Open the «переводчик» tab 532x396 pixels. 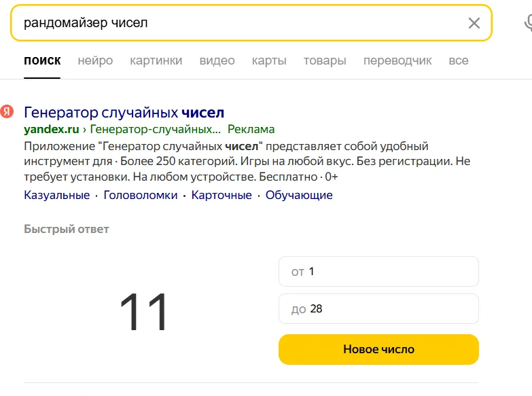(x=397, y=60)
